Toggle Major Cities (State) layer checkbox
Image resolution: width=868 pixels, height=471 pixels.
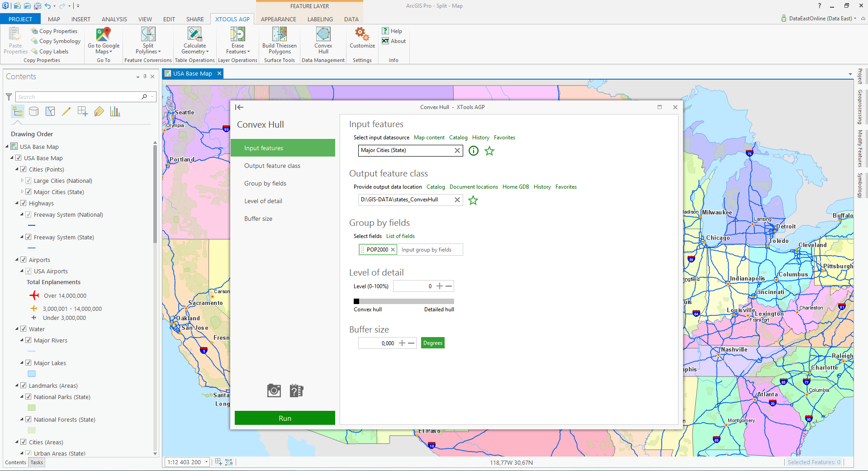point(28,192)
